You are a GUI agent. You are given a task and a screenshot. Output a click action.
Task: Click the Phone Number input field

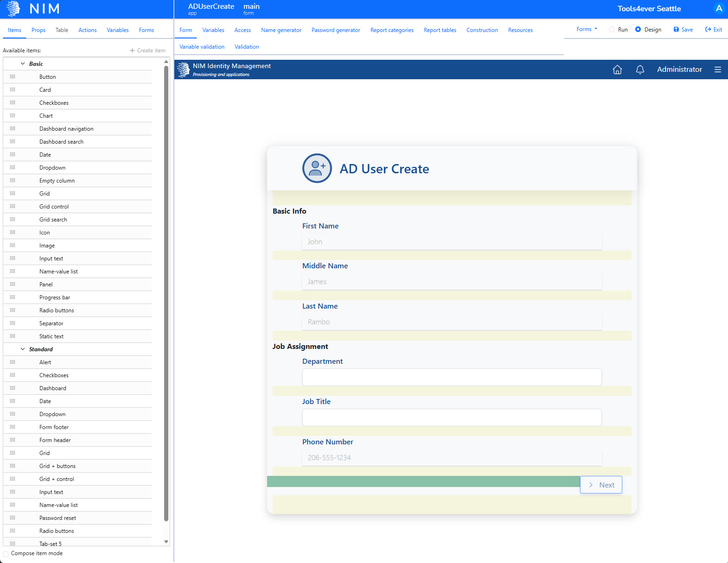tap(452, 458)
